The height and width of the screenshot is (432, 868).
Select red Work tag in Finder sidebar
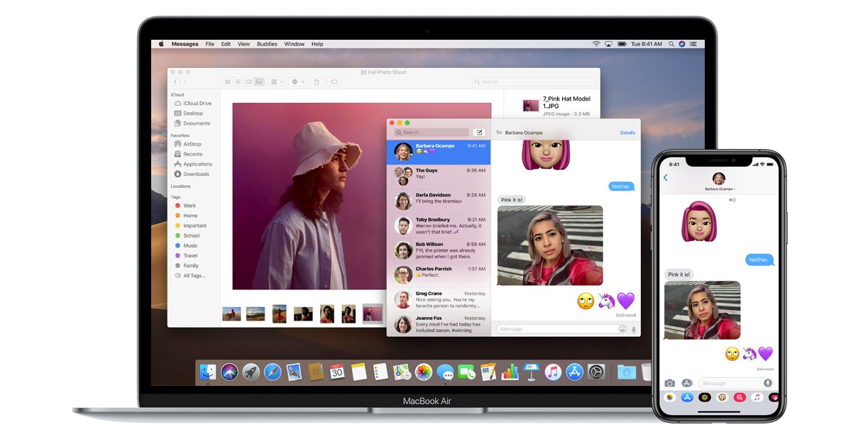click(185, 206)
